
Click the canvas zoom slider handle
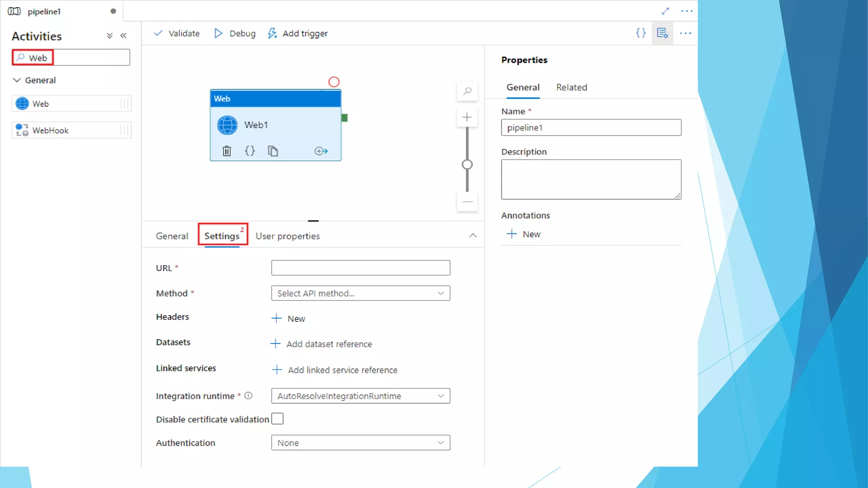pyautogui.click(x=467, y=164)
